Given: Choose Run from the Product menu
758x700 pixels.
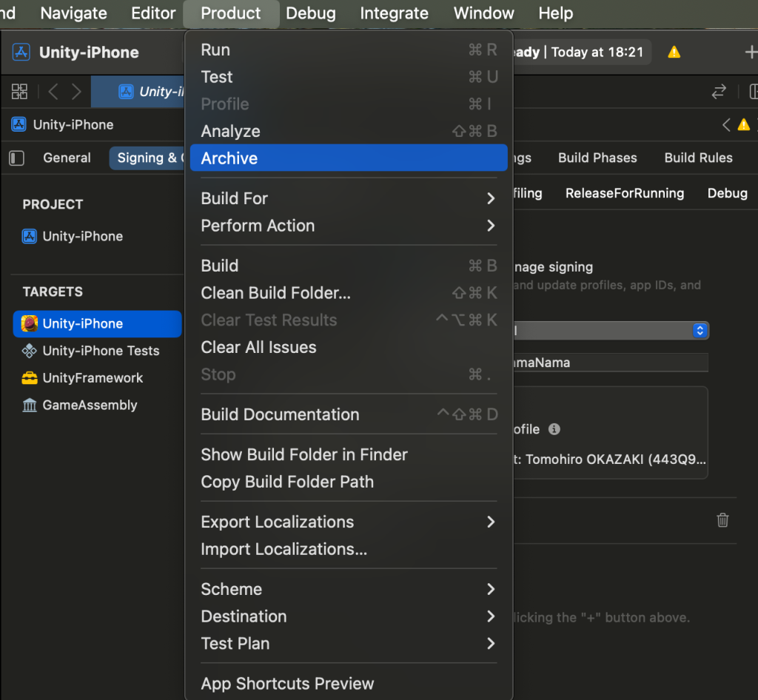Looking at the screenshot, I should pos(349,50).
